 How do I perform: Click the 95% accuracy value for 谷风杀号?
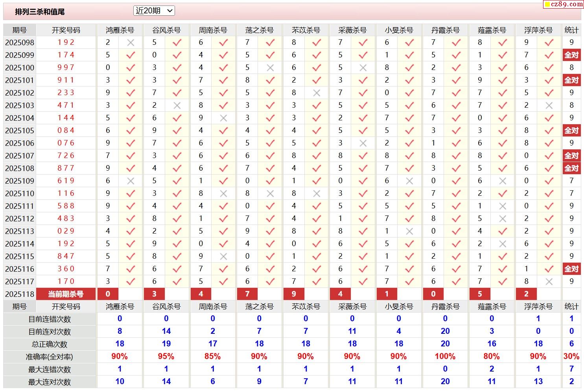(x=166, y=357)
